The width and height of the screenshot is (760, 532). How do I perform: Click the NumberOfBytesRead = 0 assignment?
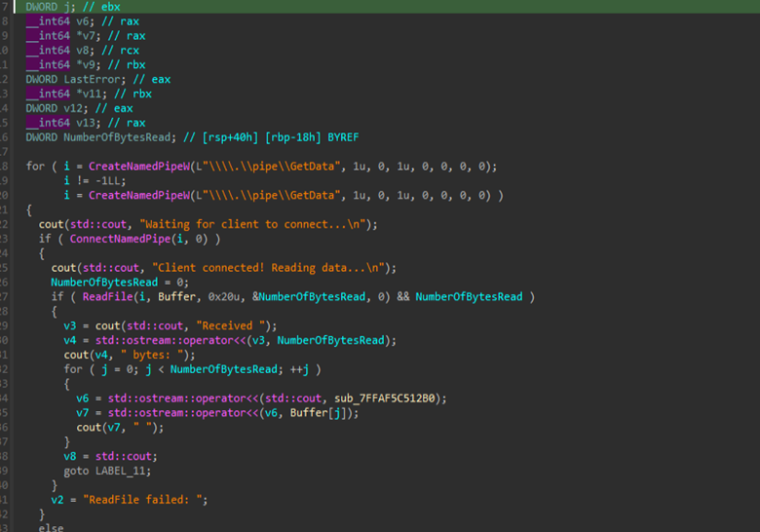107,282
